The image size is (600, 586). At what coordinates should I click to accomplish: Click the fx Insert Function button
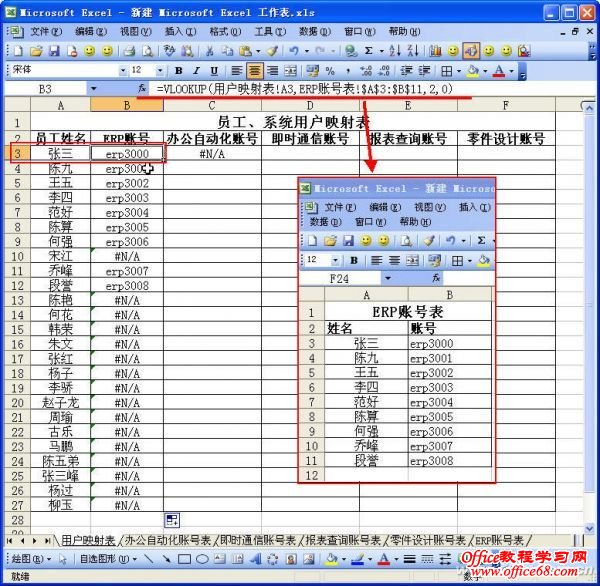pyautogui.click(x=142, y=89)
